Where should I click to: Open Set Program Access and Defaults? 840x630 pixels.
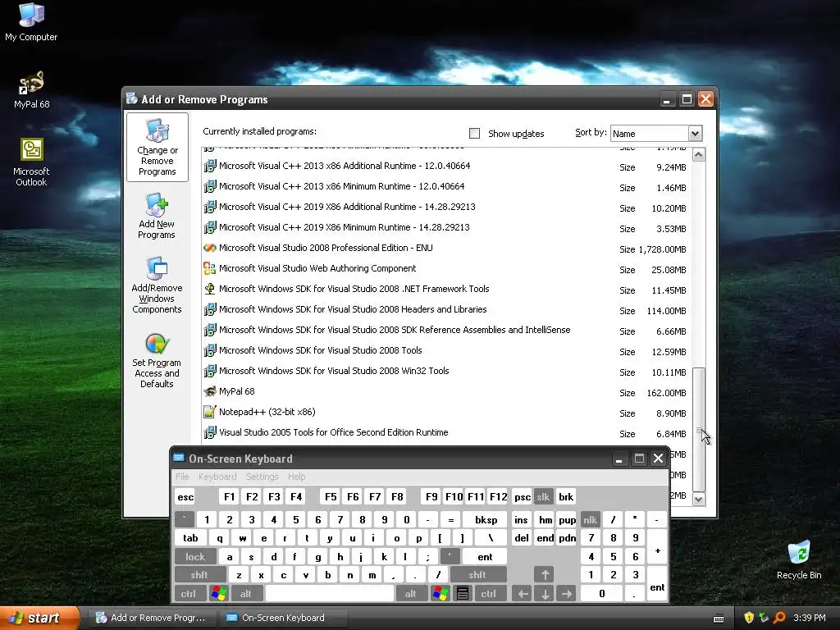click(157, 361)
